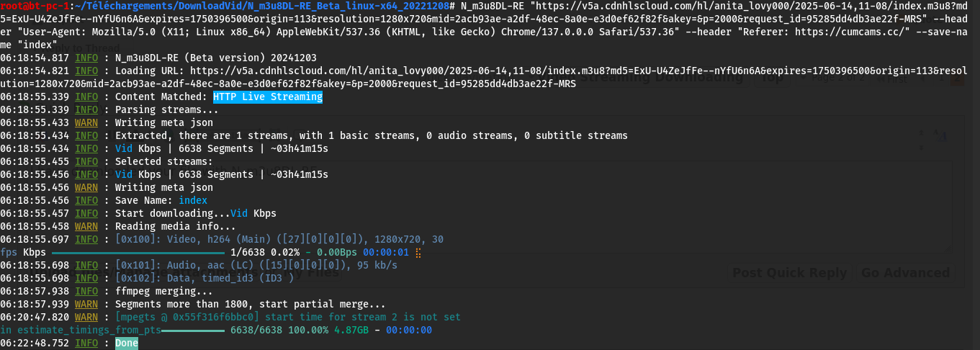Click the 0x100 Video h264 stream line

[x=279, y=239]
